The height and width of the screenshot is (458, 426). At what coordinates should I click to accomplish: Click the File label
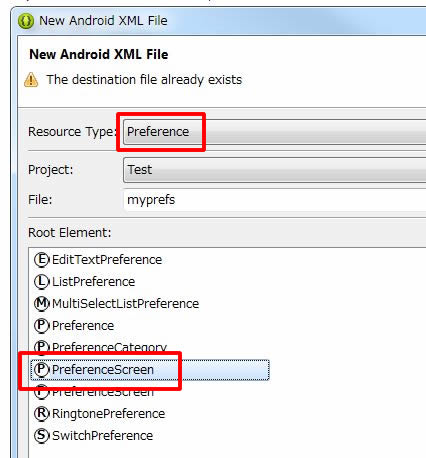(x=40, y=200)
